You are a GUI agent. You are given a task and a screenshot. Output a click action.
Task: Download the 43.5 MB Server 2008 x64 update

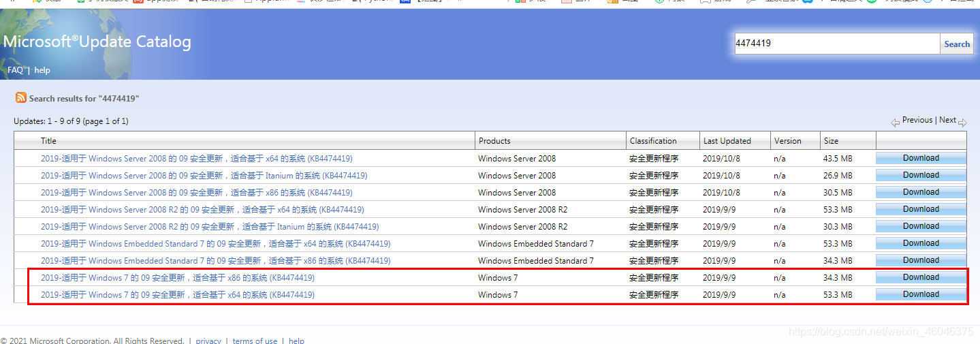coord(921,158)
